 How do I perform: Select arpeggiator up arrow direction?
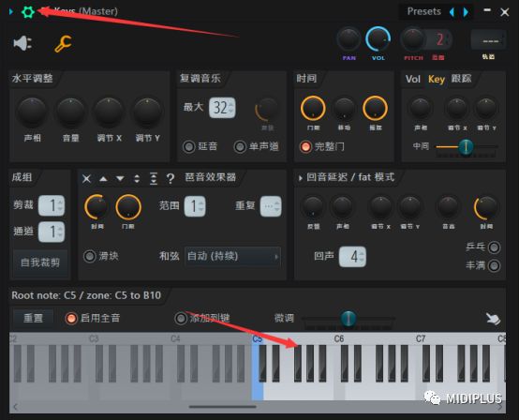click(x=104, y=179)
